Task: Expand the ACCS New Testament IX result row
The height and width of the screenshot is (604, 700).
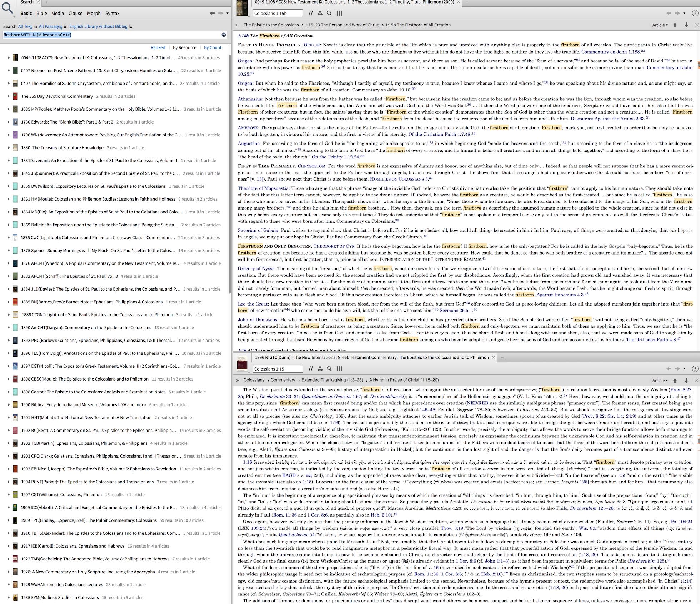Action: [x=9, y=57]
